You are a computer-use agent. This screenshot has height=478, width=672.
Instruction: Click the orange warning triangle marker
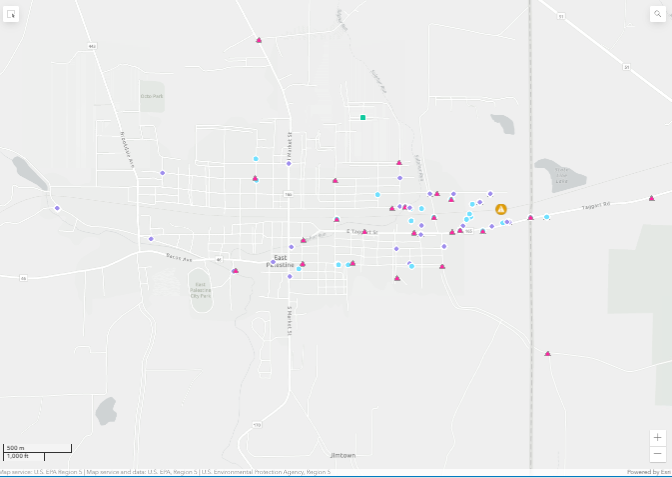[501, 209]
